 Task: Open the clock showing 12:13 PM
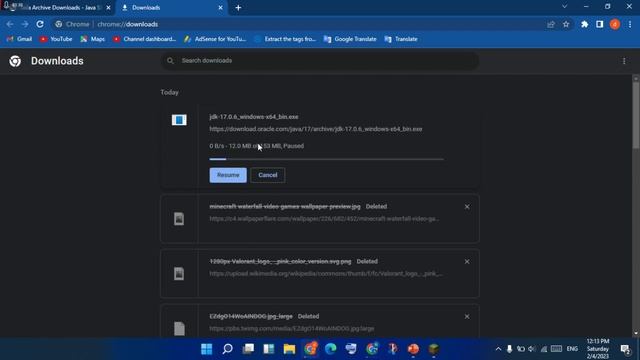(x=598, y=349)
